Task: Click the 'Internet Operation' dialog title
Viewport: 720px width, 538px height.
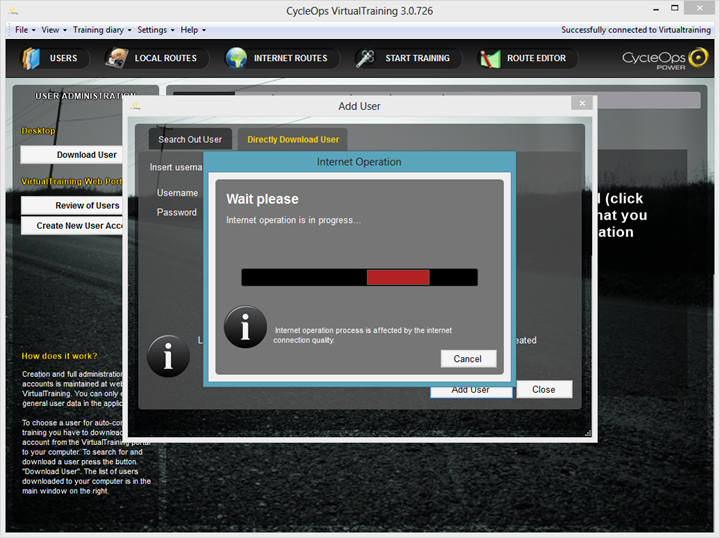Action: point(359,162)
